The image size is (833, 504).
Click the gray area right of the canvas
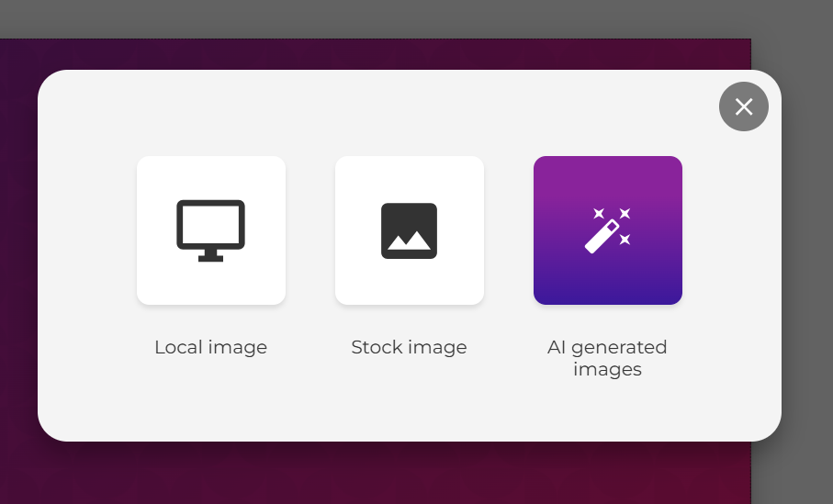click(792, 275)
